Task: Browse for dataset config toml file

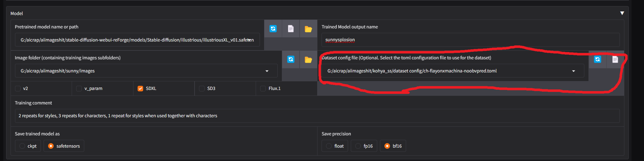Action: pyautogui.click(x=615, y=59)
